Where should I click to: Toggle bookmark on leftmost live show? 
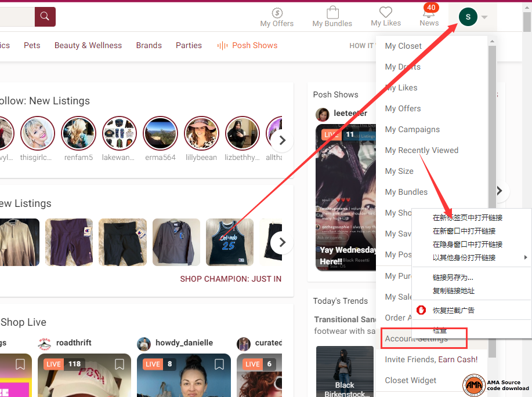pyautogui.click(x=20, y=364)
